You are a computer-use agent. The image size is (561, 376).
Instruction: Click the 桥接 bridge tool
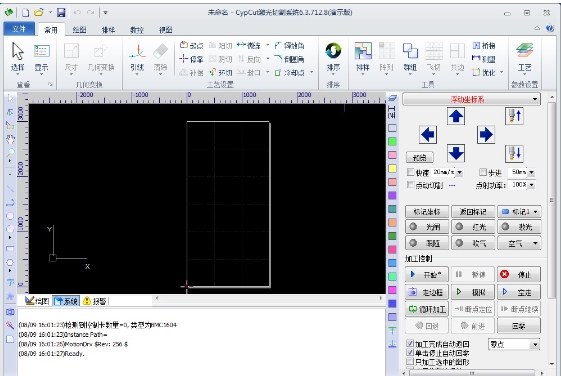[484, 45]
